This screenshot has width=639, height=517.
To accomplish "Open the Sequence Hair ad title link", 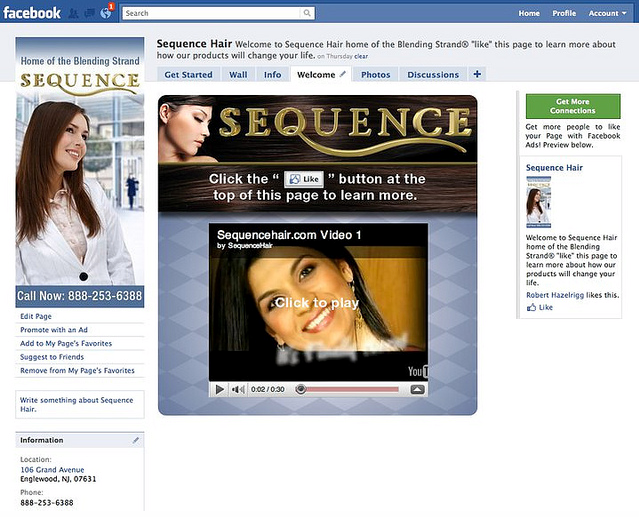I will [x=554, y=167].
